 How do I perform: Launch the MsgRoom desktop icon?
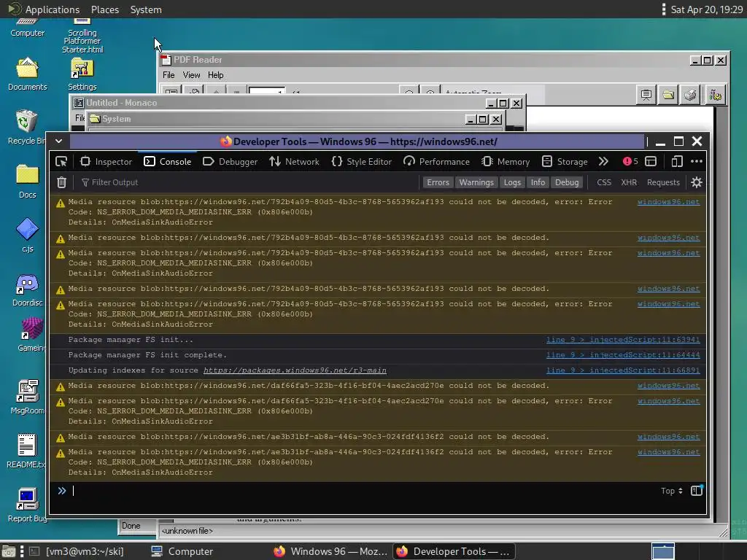coord(28,397)
